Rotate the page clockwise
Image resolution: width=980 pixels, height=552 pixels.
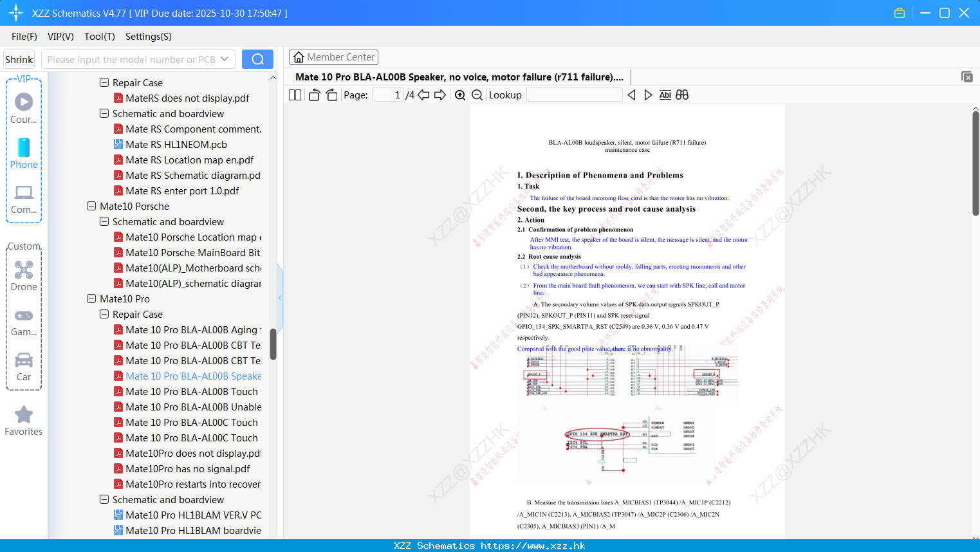point(331,95)
